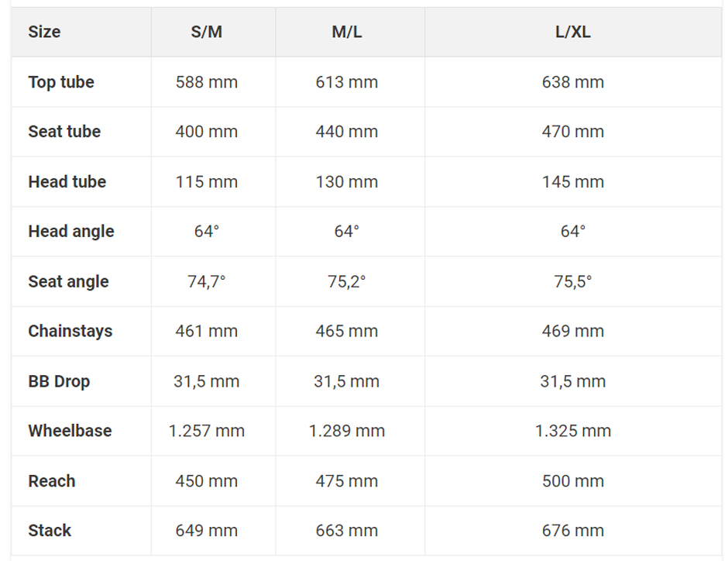Select the 500 mm reach cell

[573, 481]
